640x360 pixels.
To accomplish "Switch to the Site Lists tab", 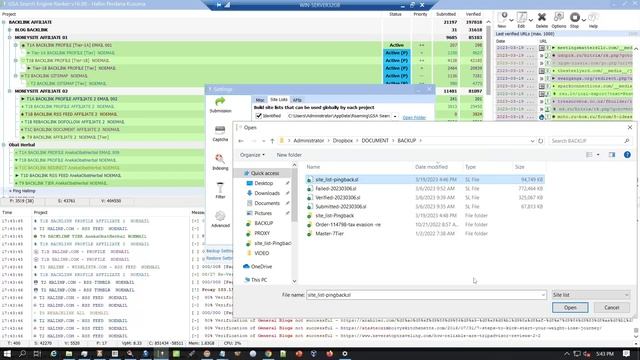I will [x=279, y=100].
